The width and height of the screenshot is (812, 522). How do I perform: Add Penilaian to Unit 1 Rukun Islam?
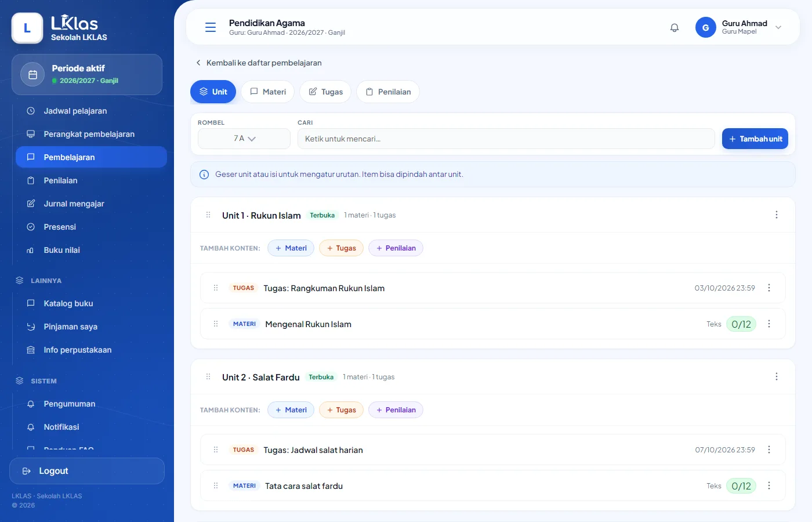point(396,248)
